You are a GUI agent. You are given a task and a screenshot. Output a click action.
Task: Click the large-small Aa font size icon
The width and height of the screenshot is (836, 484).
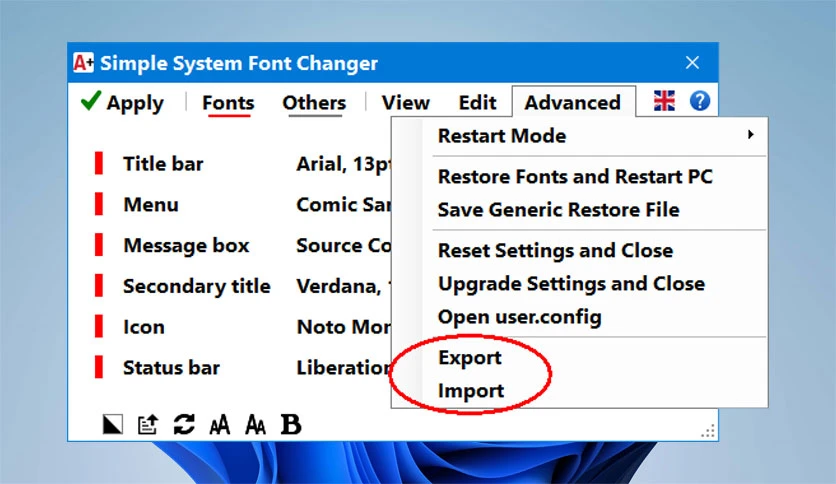point(255,424)
